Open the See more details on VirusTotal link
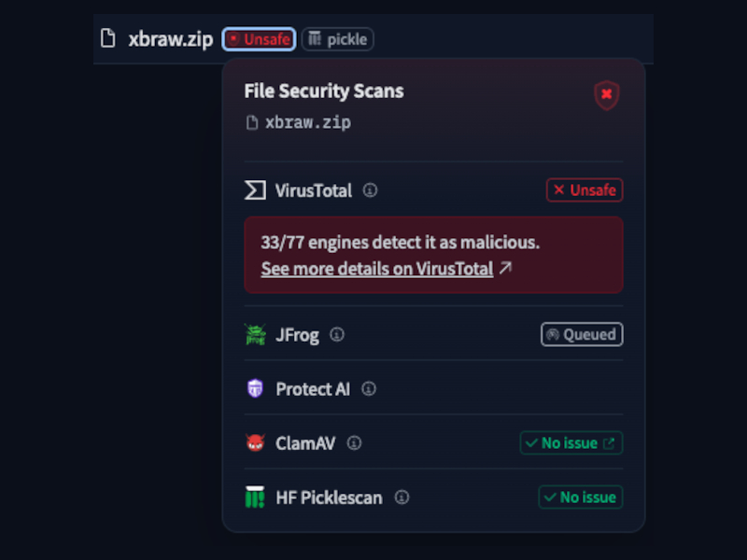 [377, 269]
